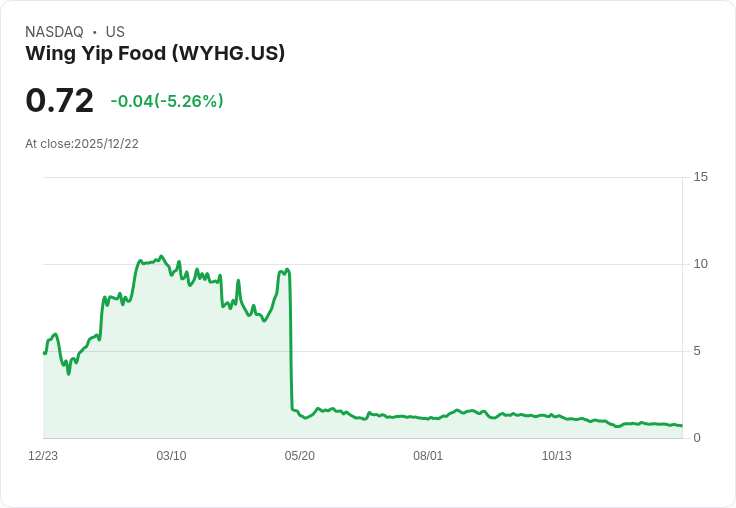Click the 10 label on the price axis
The width and height of the screenshot is (736, 508).
700,264
